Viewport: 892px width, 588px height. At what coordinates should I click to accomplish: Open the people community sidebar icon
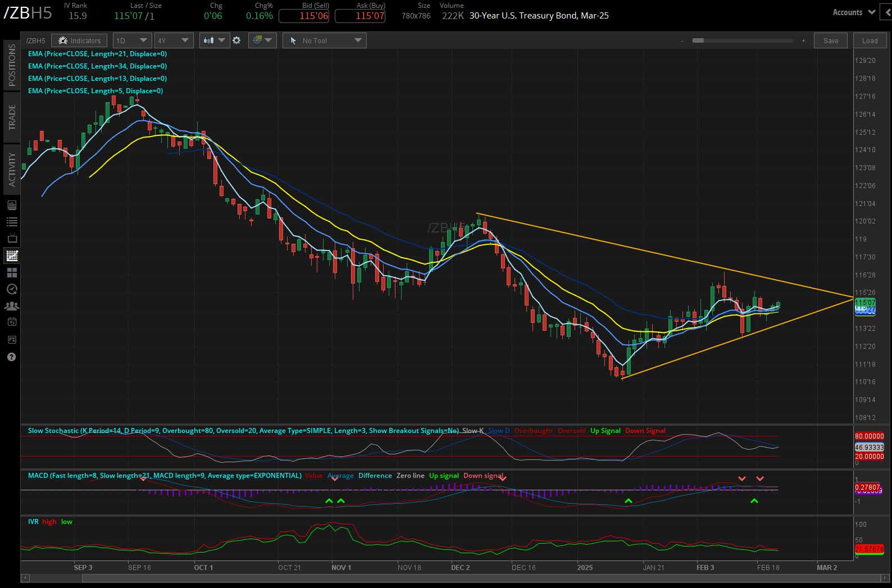[x=11, y=306]
